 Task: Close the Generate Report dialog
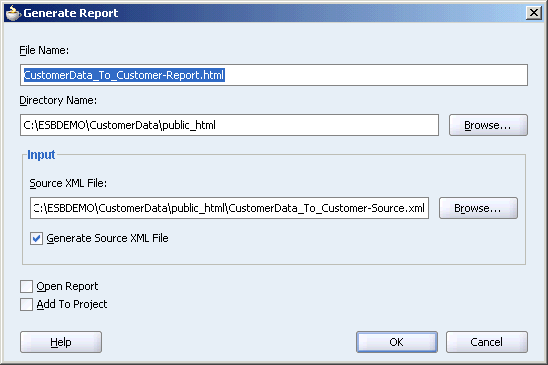(x=534, y=13)
